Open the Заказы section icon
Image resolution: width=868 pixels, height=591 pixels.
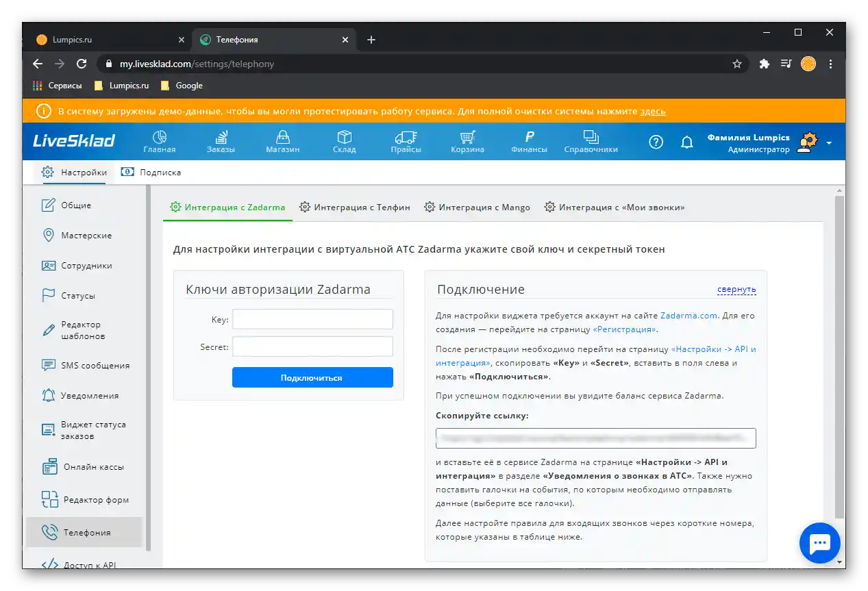(221, 141)
